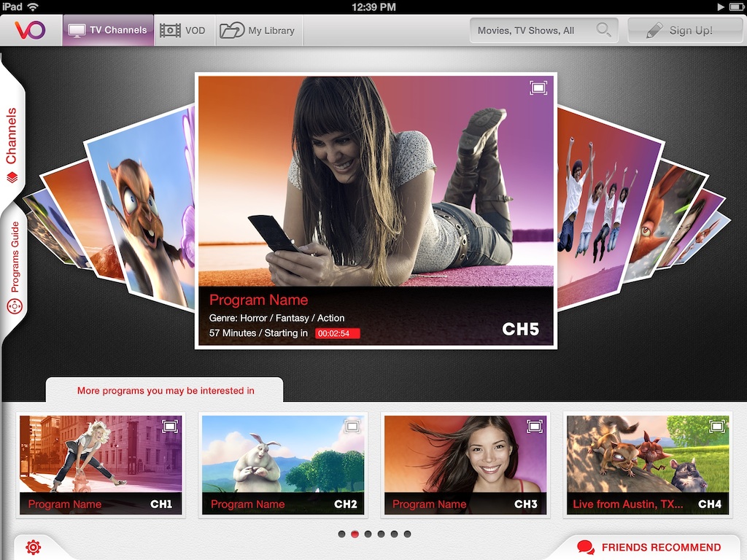Tap the Sign Up! button

684,31
